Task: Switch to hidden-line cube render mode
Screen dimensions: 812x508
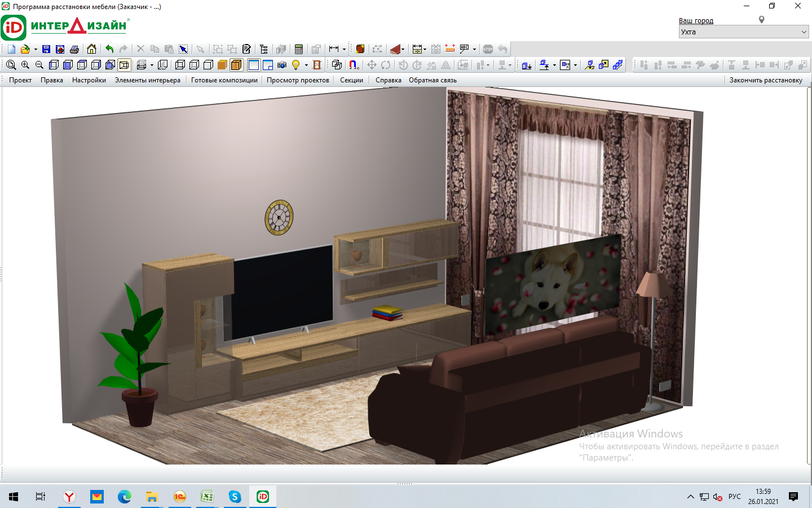Action: pos(194,65)
